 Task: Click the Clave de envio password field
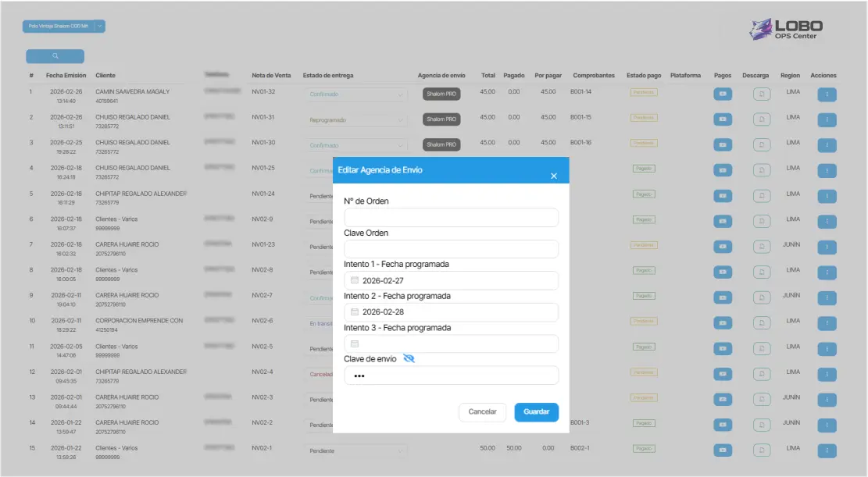pos(451,376)
